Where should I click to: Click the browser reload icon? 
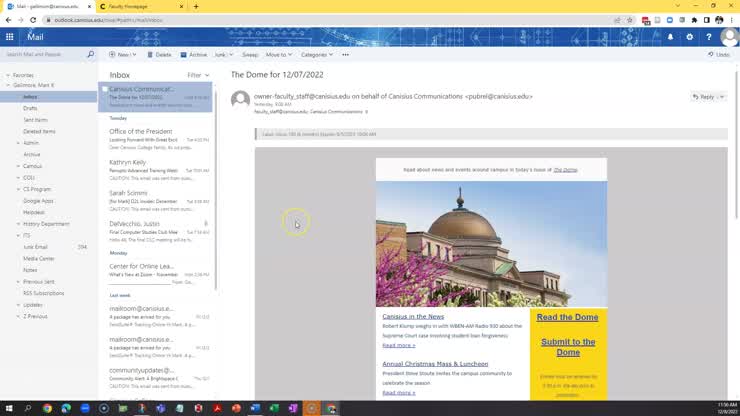[x=33, y=20]
